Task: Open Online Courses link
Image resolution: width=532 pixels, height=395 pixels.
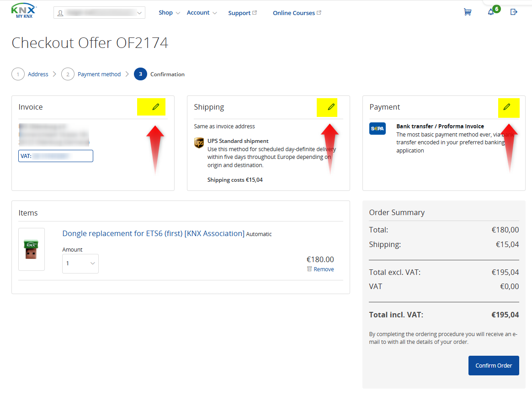Action: 297,13
